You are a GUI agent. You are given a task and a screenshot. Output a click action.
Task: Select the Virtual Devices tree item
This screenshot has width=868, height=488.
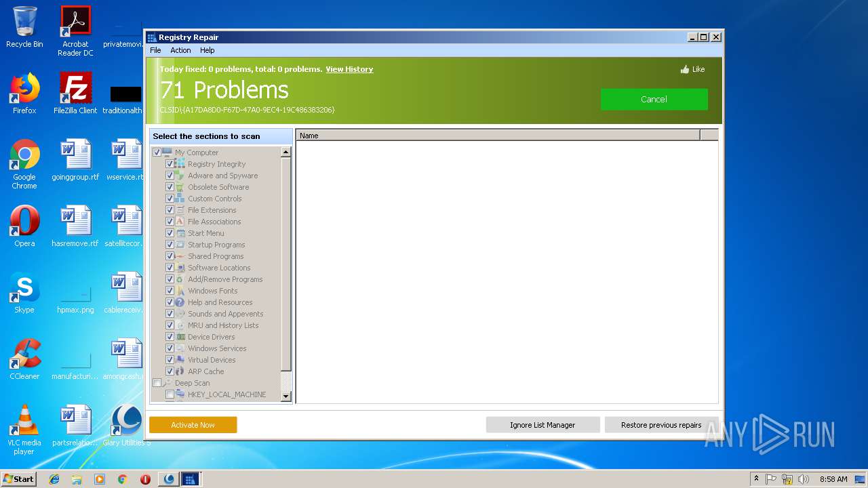point(212,360)
